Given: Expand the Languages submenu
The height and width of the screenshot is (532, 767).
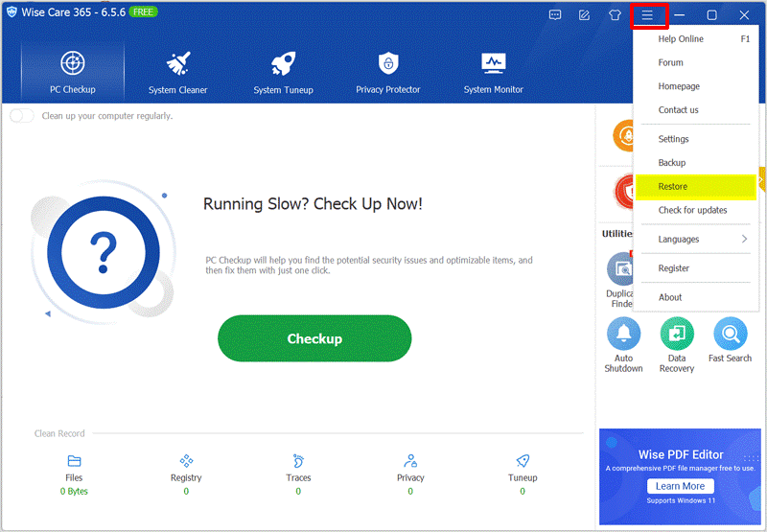Looking at the screenshot, I should tap(695, 239).
